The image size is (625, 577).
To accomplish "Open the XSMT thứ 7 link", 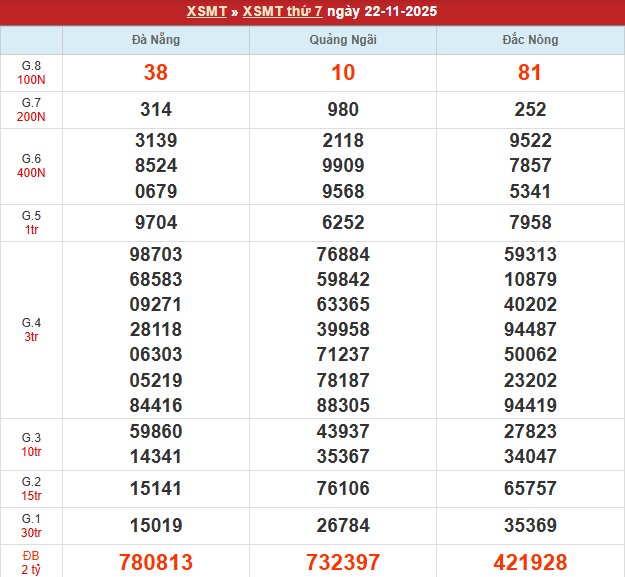I will [x=283, y=11].
